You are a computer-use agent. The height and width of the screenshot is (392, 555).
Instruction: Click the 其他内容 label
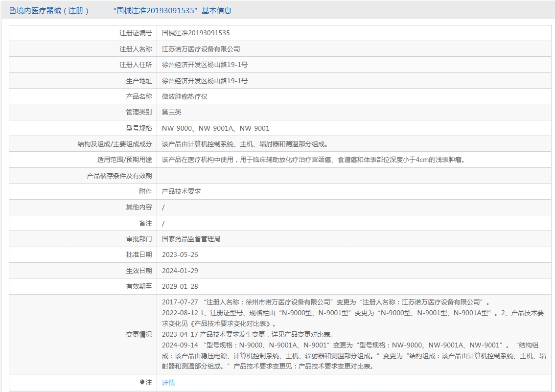tap(139, 207)
